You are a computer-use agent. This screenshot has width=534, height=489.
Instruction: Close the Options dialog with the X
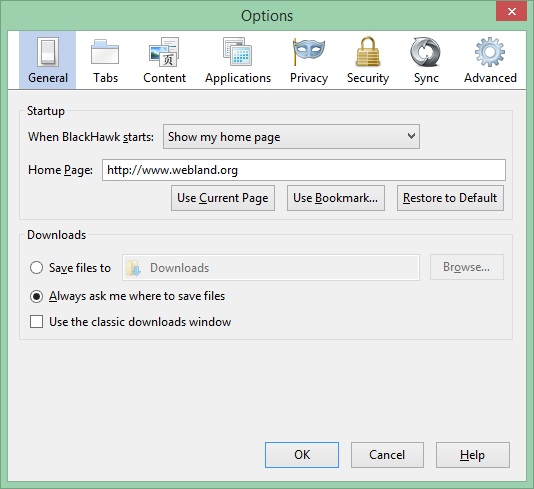(512, 12)
